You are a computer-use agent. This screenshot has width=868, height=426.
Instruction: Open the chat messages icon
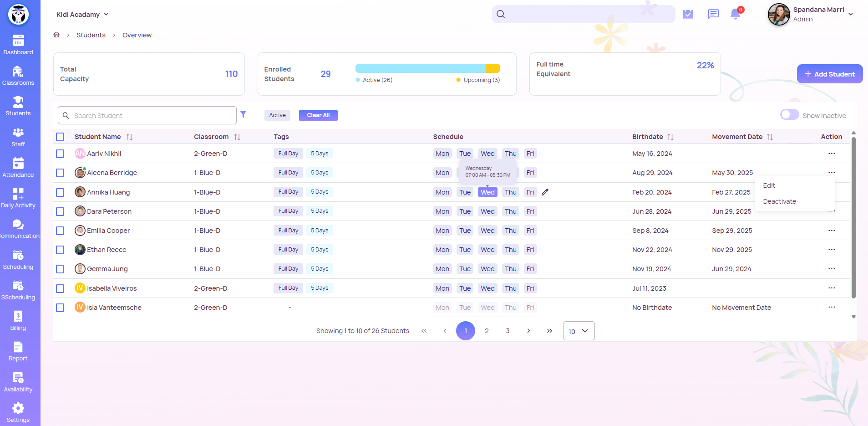coord(713,14)
